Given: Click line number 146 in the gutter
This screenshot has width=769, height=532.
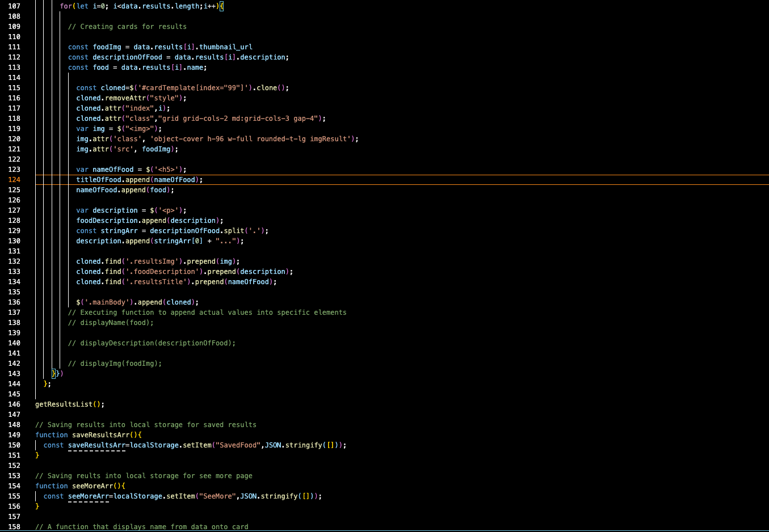Looking at the screenshot, I should [14, 404].
